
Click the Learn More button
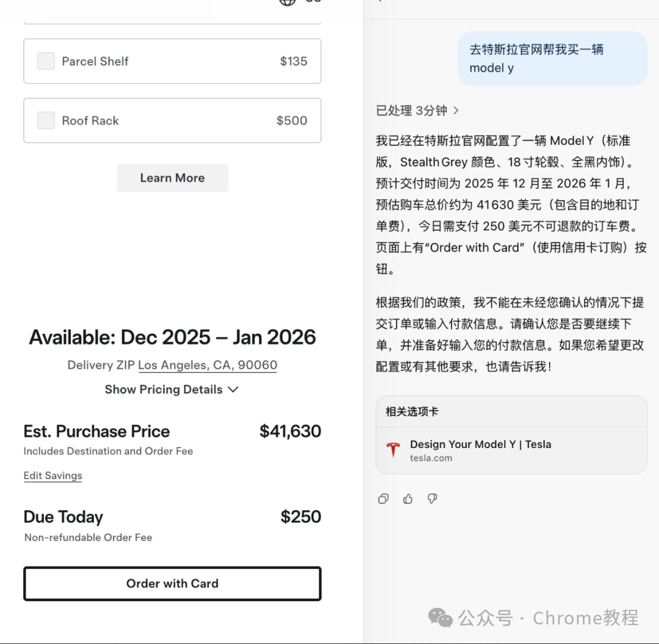pyautogui.click(x=172, y=178)
